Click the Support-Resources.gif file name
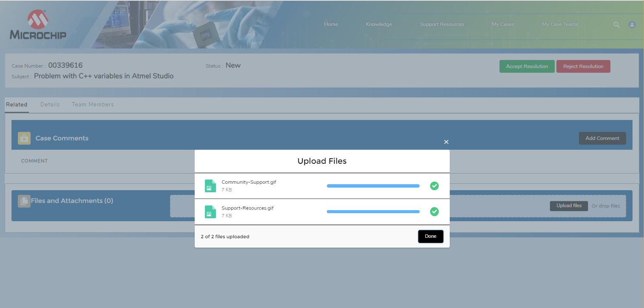The image size is (644, 308). pyautogui.click(x=247, y=208)
